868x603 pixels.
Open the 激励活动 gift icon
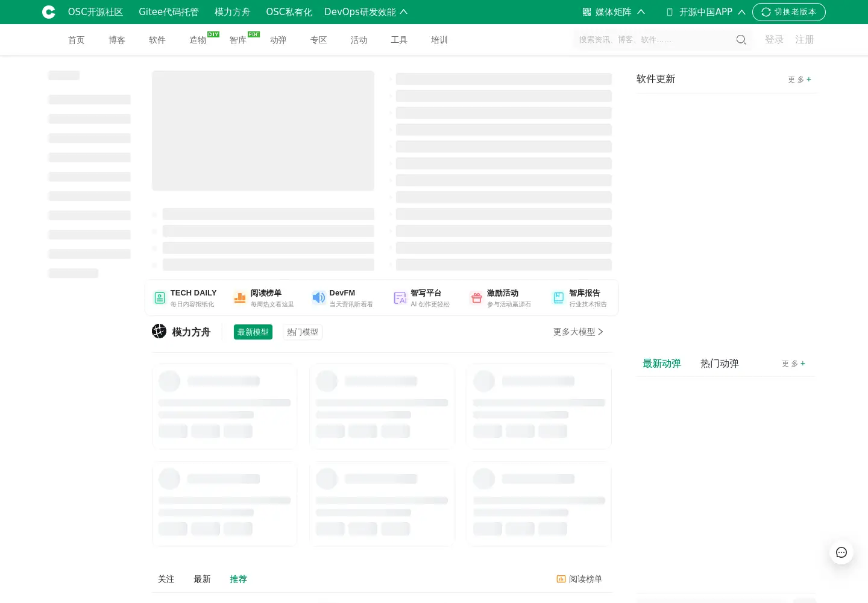[x=477, y=298]
